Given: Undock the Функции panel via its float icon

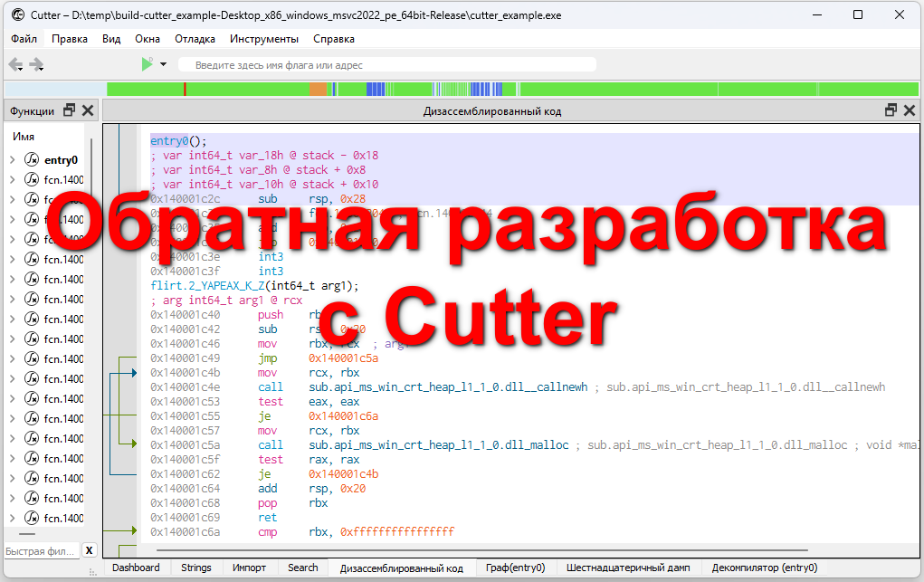Looking at the screenshot, I should point(70,110).
